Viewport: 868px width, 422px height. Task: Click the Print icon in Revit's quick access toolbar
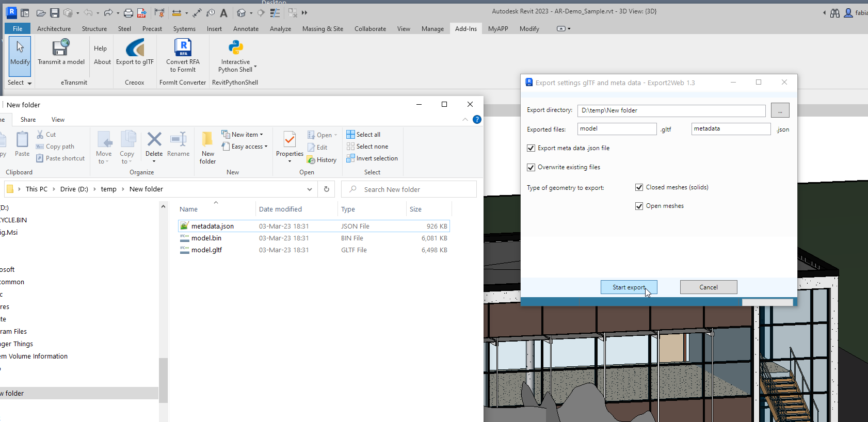[128, 13]
